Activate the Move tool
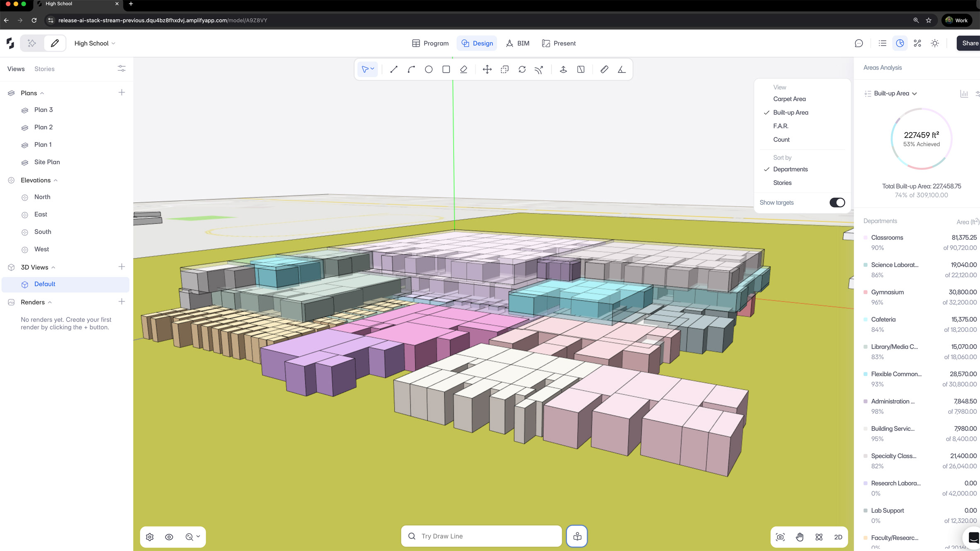Screen dimensions: 980x551 pyautogui.click(x=487, y=70)
